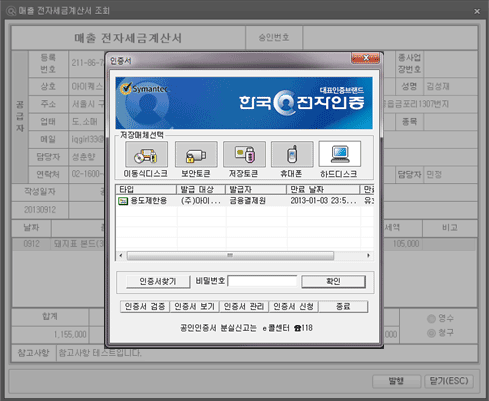Click the 인증서찾기 button
The width and height of the screenshot is (489, 401).
point(158,282)
